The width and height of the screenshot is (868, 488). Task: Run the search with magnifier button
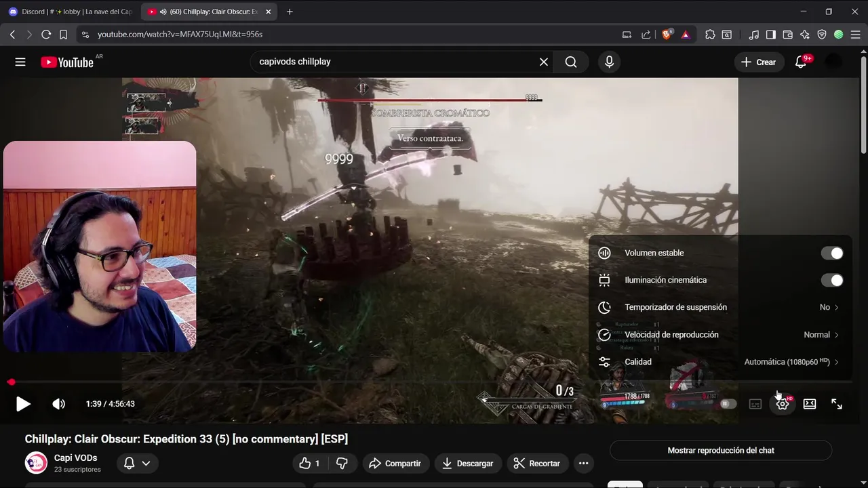571,62
